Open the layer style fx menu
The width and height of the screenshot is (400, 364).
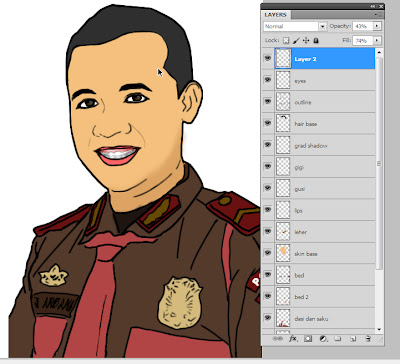click(x=293, y=339)
